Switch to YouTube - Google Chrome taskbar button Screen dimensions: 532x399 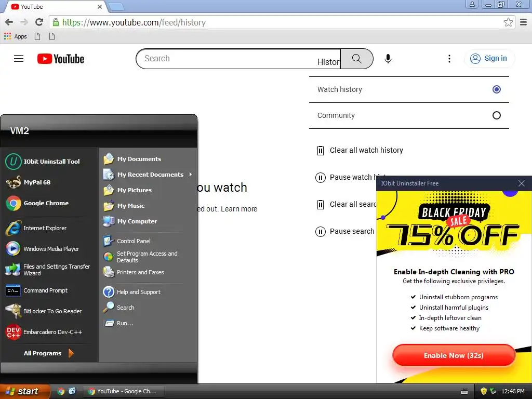(124, 391)
